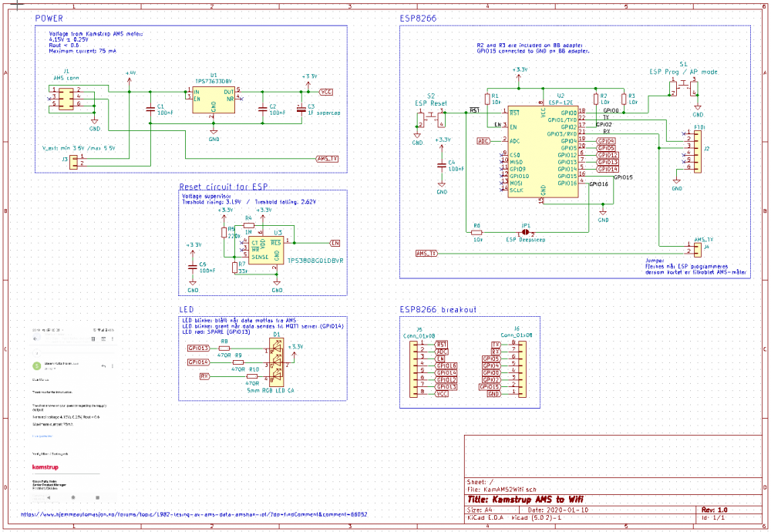
Task: Click the JP1 ESP Deepsleep jumper
Action: pyautogui.click(x=526, y=231)
